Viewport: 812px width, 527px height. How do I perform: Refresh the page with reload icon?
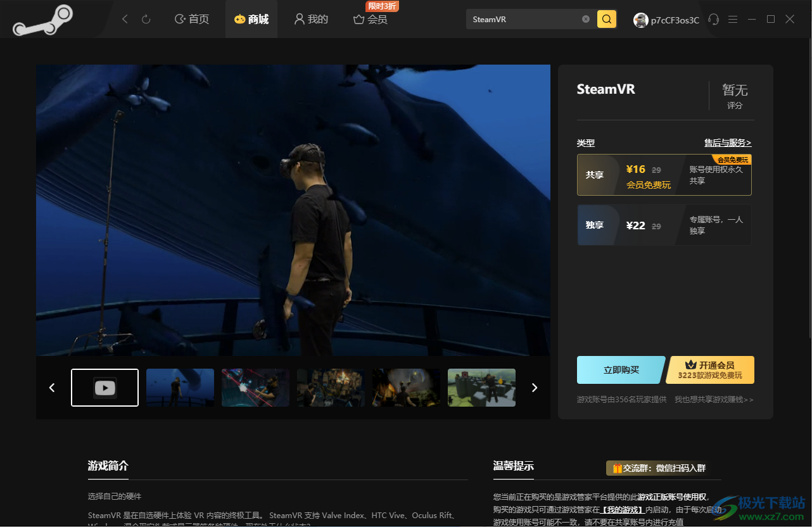146,20
